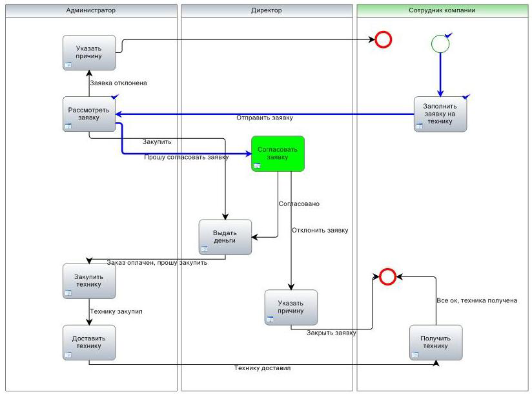
Task: Click the blue checkmark on Рассмотреть заявку
Action: pyautogui.click(x=115, y=96)
